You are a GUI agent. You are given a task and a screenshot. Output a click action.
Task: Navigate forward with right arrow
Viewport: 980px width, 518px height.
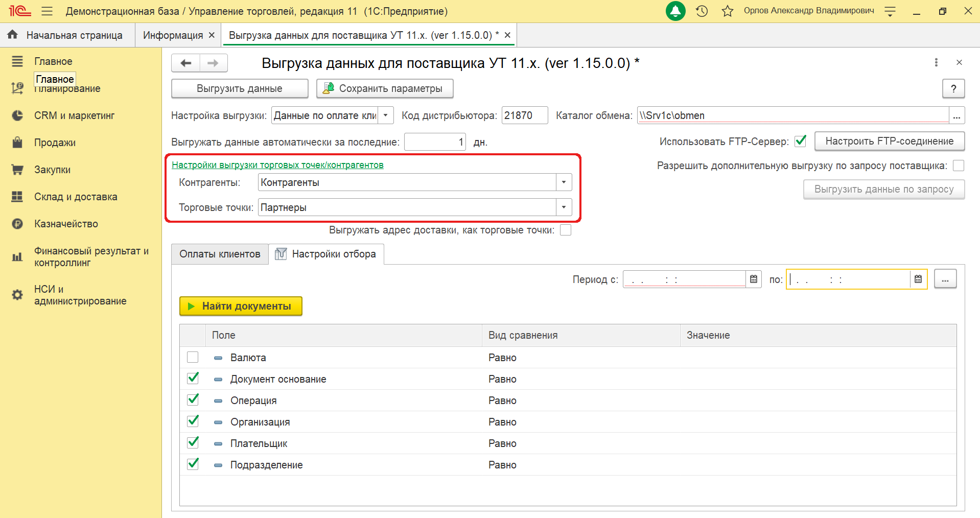point(214,63)
